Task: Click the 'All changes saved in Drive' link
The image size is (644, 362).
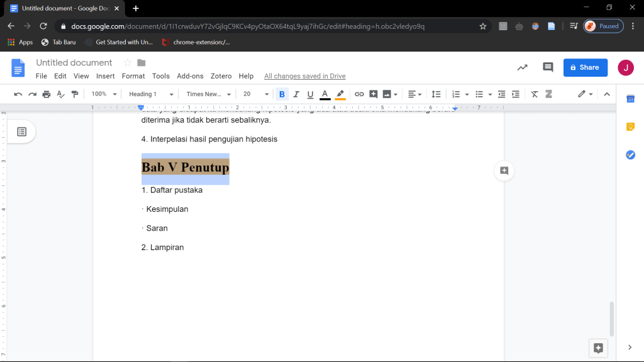Action: tap(304, 76)
